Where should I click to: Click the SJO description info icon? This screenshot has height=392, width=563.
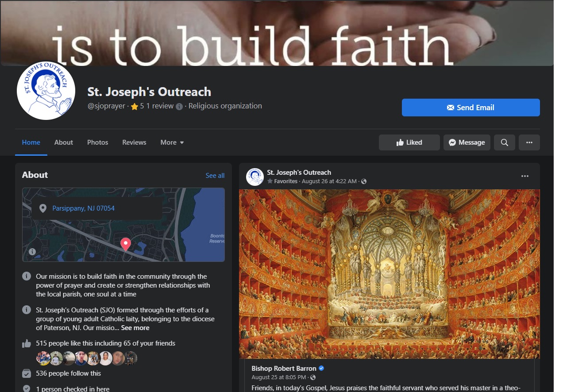click(27, 310)
